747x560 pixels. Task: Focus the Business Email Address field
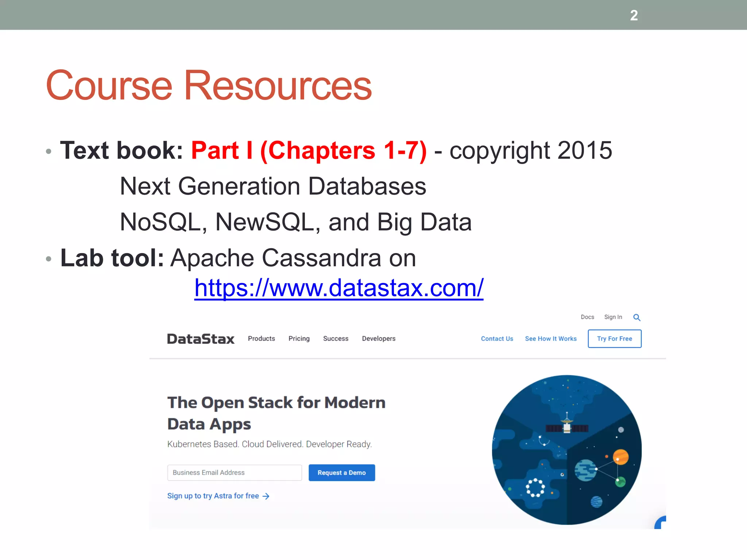235,472
